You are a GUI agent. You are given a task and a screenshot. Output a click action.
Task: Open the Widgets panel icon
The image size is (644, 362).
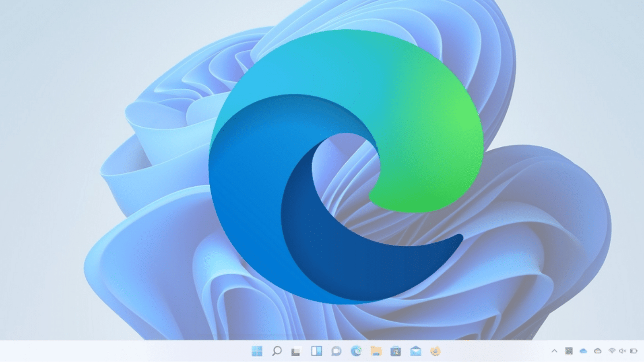(x=316, y=351)
